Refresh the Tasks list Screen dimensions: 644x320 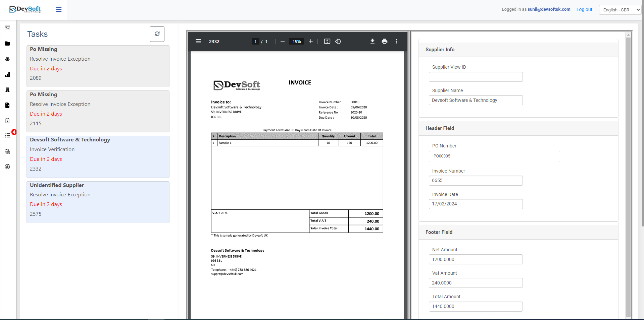(x=157, y=34)
